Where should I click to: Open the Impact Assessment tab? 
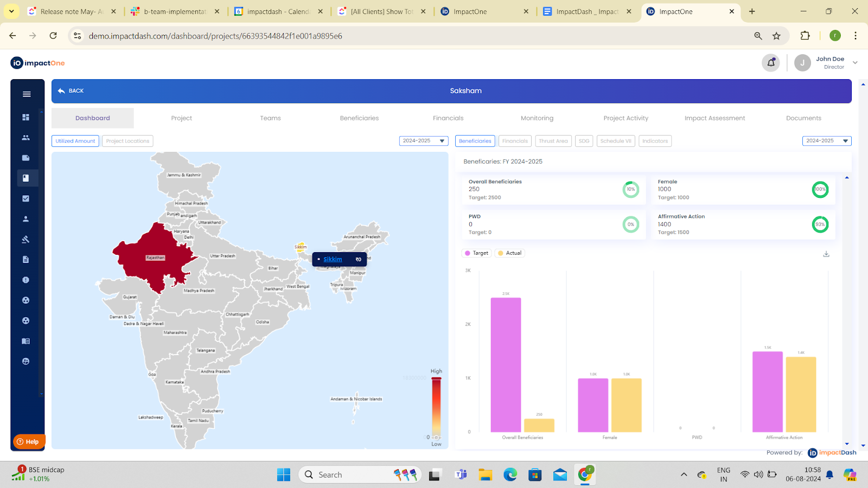pyautogui.click(x=714, y=118)
